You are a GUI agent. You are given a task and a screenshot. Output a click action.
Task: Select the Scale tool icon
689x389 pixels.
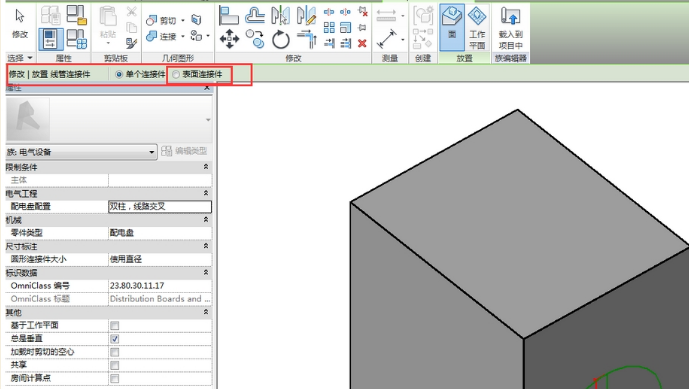346,28
